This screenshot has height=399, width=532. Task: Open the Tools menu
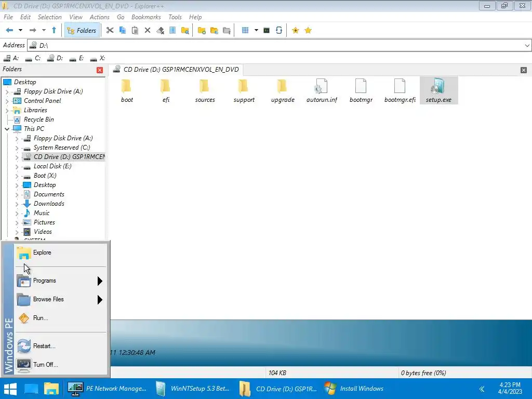click(x=175, y=17)
